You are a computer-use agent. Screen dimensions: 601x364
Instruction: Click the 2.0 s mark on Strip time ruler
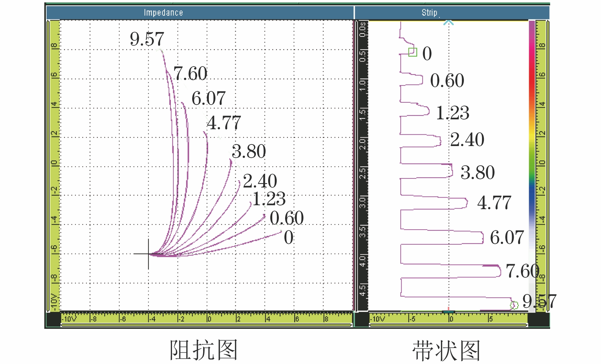coord(363,143)
